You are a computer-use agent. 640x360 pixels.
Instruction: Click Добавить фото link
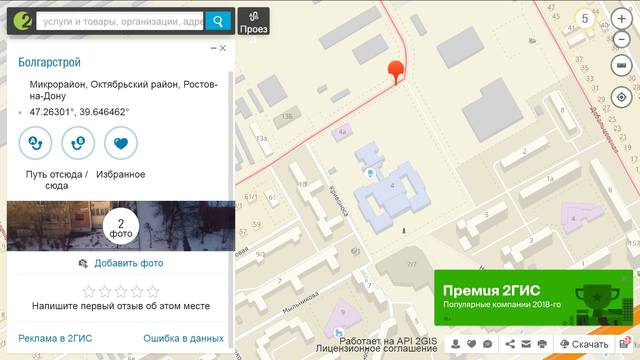coord(129,263)
